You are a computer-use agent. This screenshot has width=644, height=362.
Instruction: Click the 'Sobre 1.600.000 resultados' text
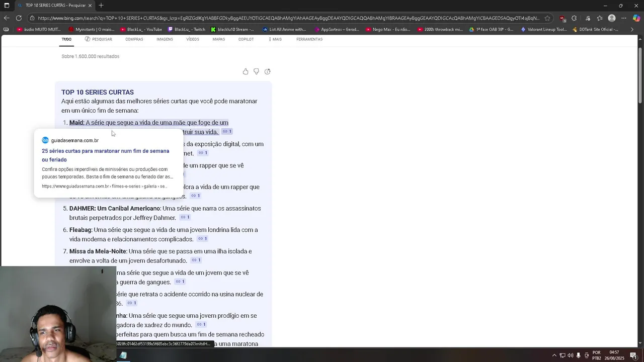91,56
